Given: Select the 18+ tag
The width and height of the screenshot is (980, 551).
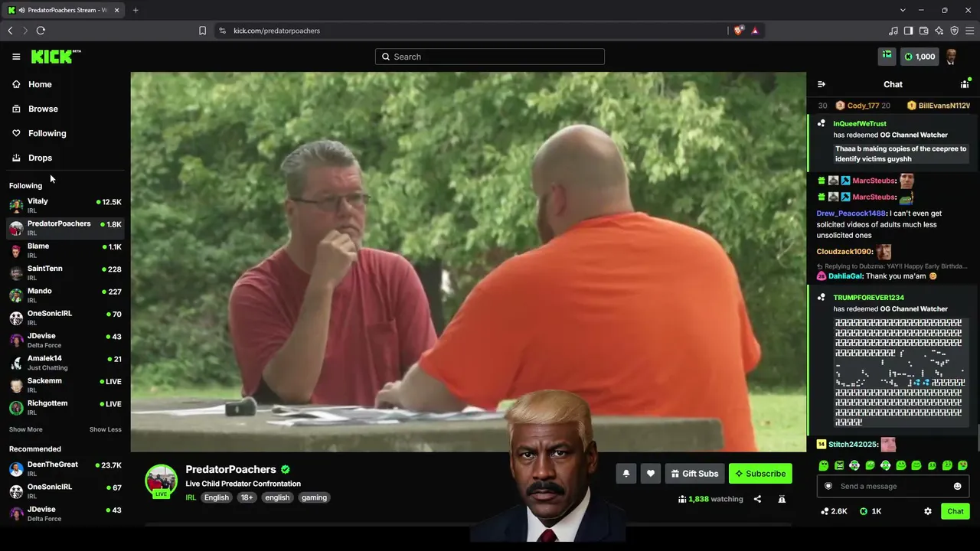Looking at the screenshot, I should (247, 497).
